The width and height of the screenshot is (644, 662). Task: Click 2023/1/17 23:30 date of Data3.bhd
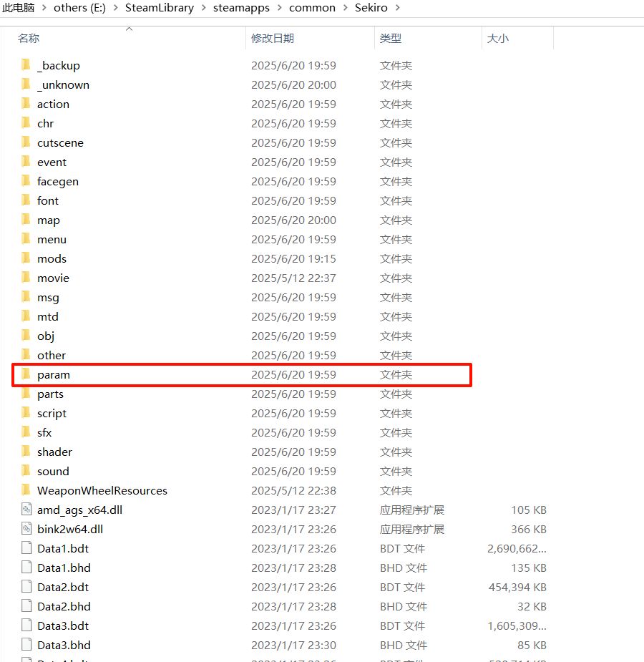click(x=293, y=645)
